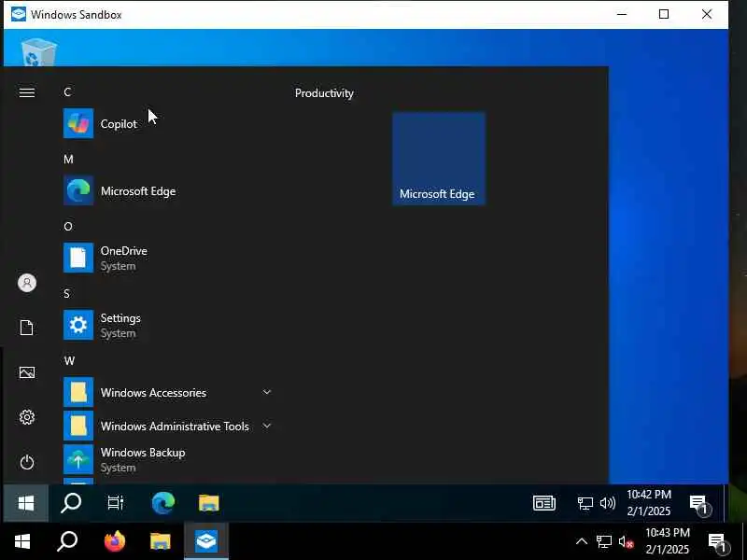Image resolution: width=747 pixels, height=560 pixels.
Task: Click the Windows Accessories folder icon
Action: coord(78,392)
